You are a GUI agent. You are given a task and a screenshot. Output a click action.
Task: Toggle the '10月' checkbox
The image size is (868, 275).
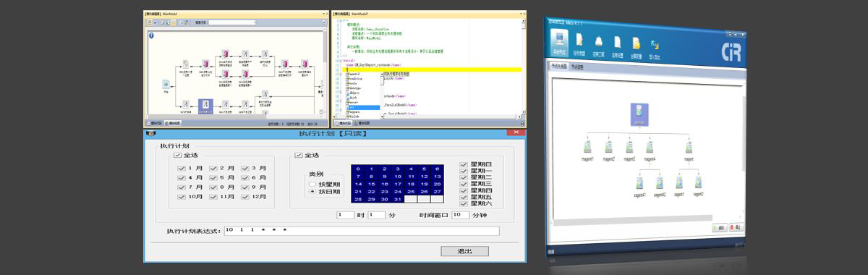point(181,197)
